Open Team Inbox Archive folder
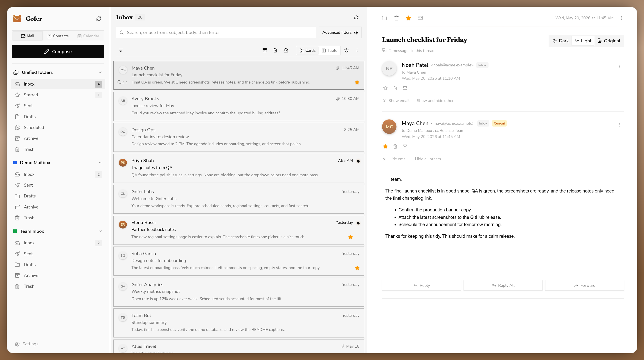Screen dimensions: 644x360 tap(58, 275)
